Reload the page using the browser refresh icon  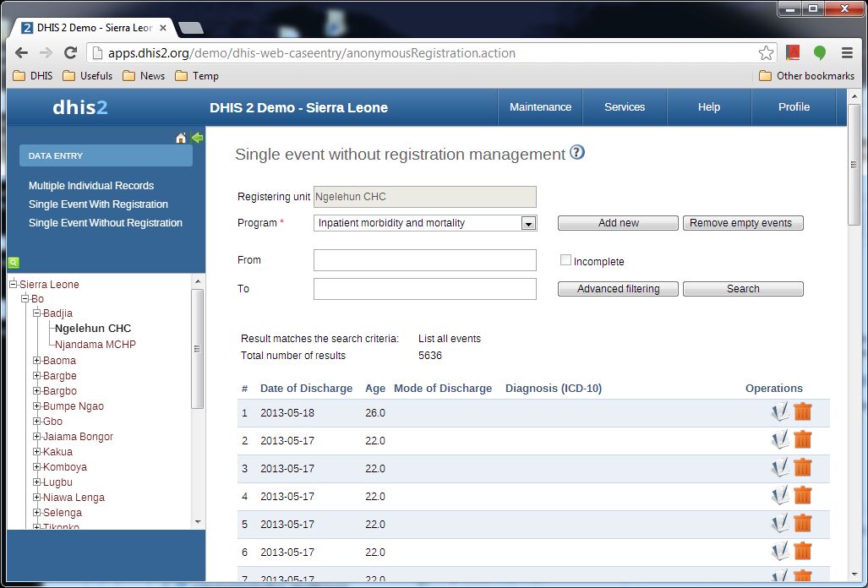[71, 53]
